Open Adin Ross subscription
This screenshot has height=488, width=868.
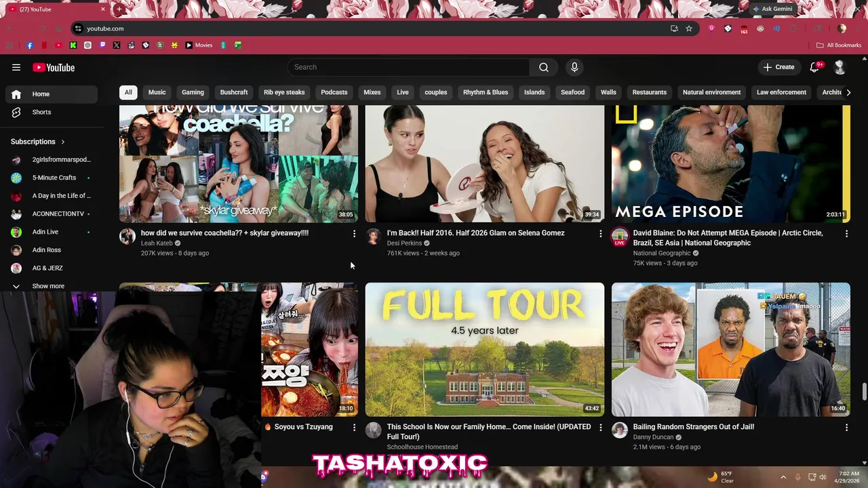(52, 250)
